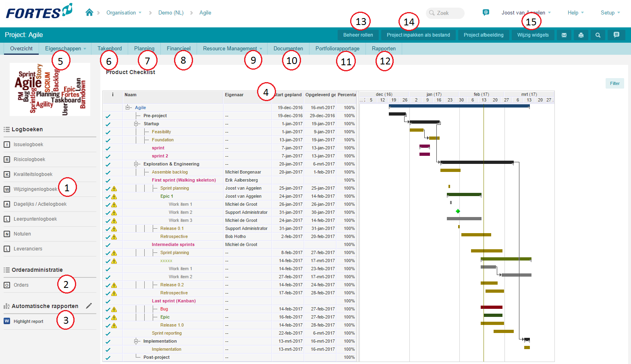Open the Help dropdown menu
This screenshot has width=631, height=364.
[576, 12]
